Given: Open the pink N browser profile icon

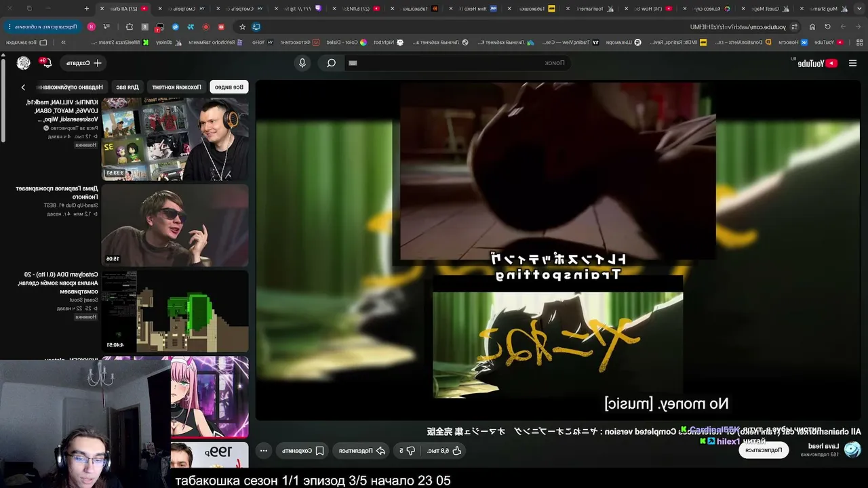Looking at the screenshot, I should 91,26.
